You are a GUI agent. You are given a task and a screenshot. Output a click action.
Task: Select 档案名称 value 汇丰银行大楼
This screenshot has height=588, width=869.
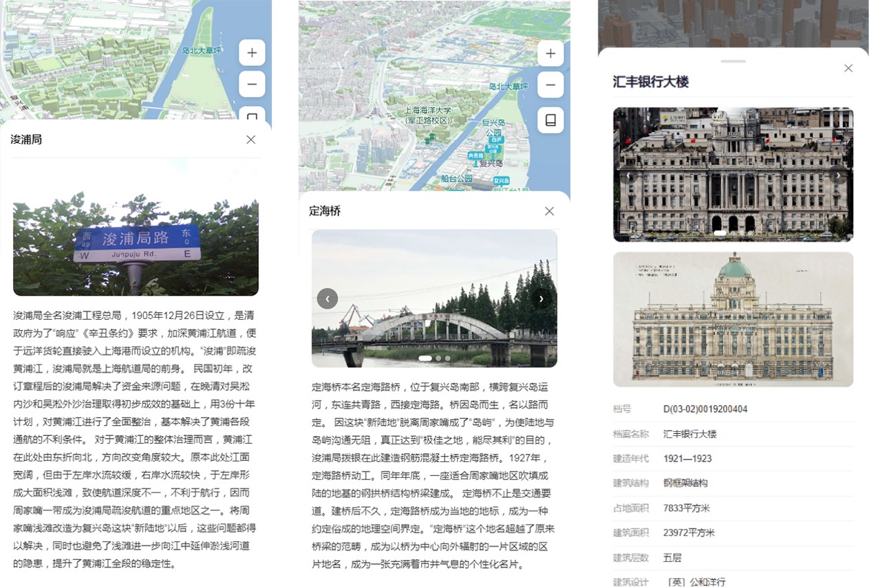[690, 434]
